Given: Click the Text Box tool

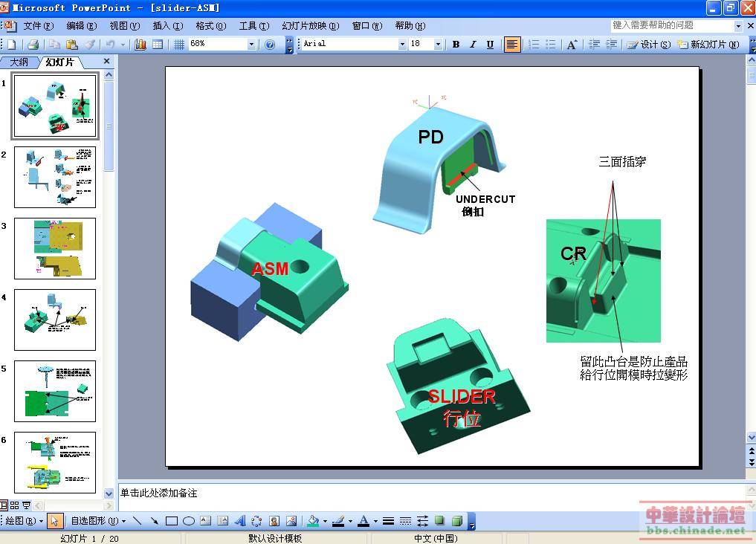Looking at the screenshot, I should tap(205, 521).
